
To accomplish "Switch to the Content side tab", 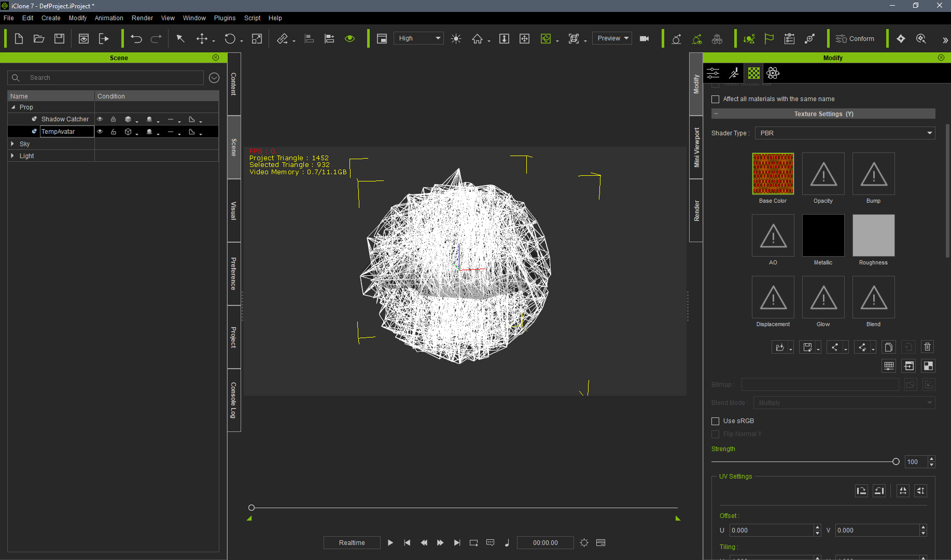I will coord(234,84).
